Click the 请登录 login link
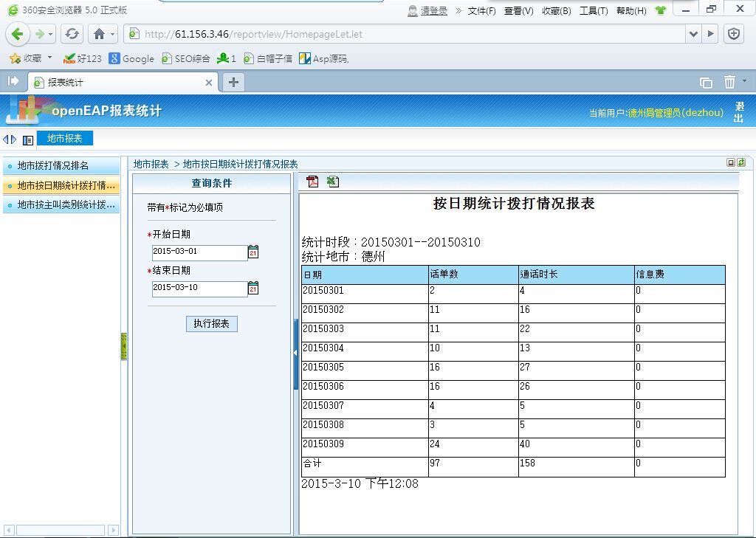Viewport: 756px width, 538px height. [x=434, y=10]
